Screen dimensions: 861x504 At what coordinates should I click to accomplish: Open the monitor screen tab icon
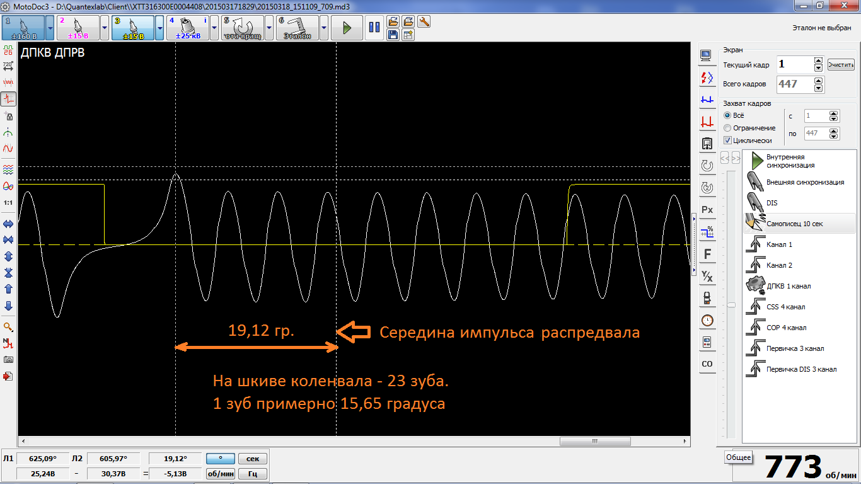point(707,56)
